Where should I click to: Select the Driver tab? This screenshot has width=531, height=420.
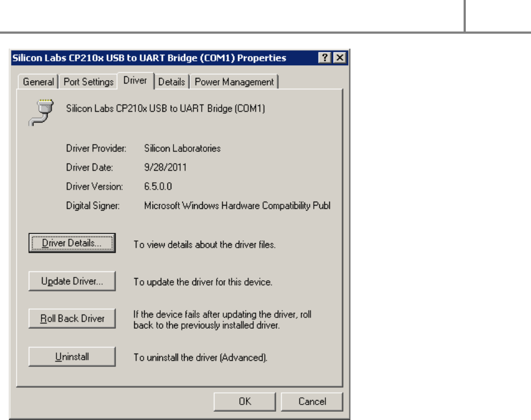(x=135, y=81)
